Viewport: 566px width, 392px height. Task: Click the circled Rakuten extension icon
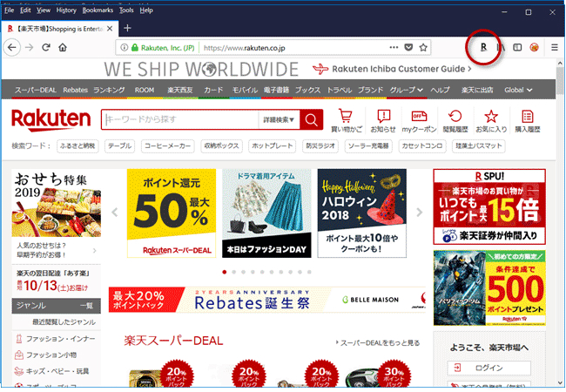coord(483,46)
